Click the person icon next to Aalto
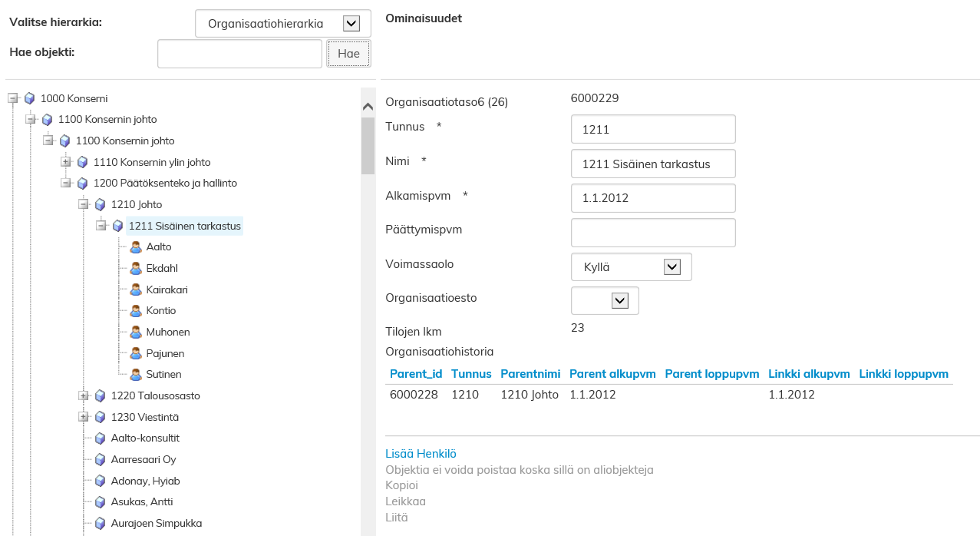980x536 pixels. [136, 247]
